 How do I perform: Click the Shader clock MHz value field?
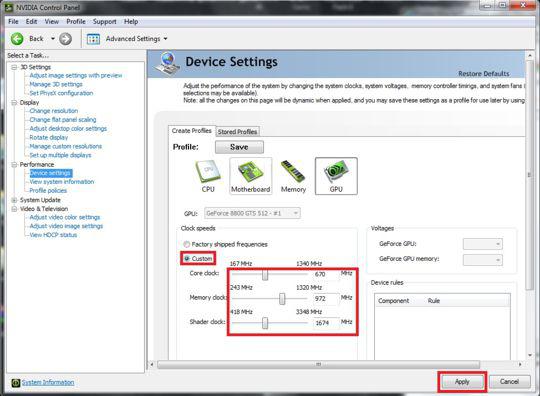(326, 323)
